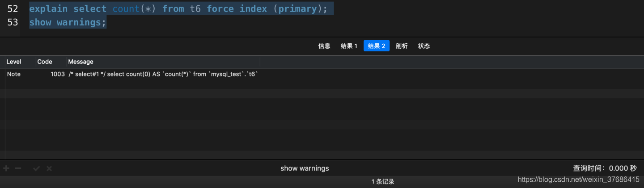Switch to the 剖析 tab
The height and width of the screenshot is (188, 644).
point(402,46)
